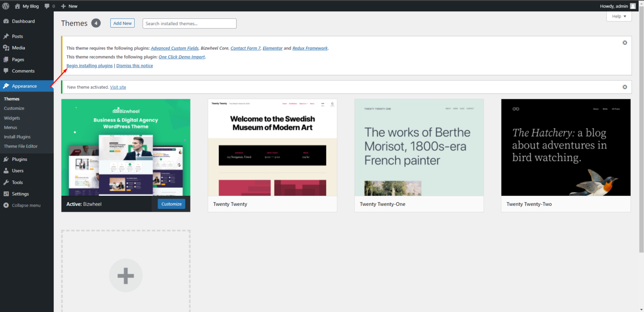Open the comments bubble in admin bar
Viewport: 644px width, 312px height.
47,6
